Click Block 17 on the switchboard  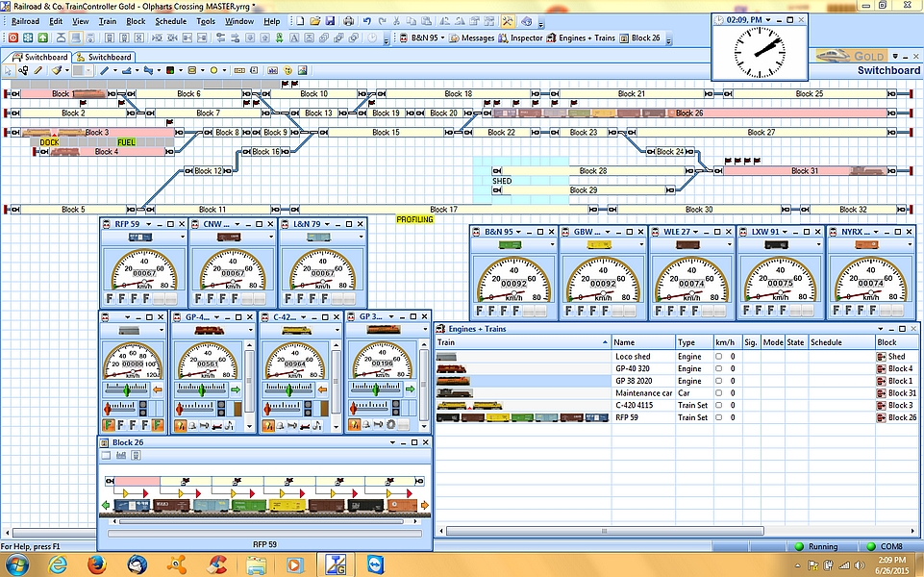(443, 210)
